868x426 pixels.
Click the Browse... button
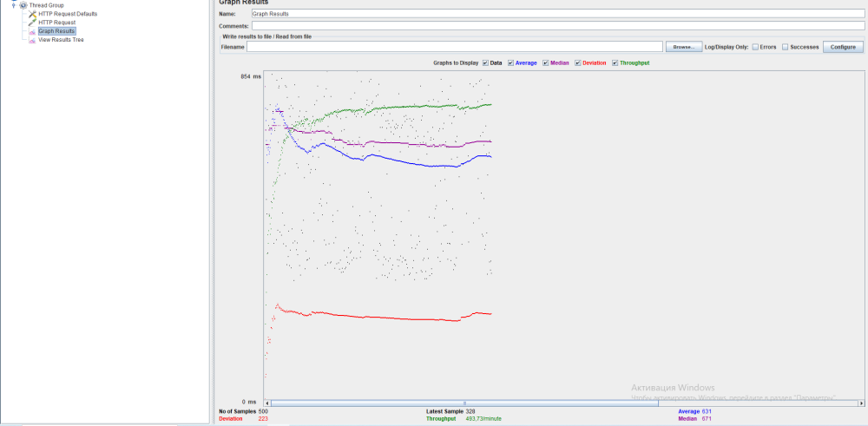pyautogui.click(x=683, y=47)
